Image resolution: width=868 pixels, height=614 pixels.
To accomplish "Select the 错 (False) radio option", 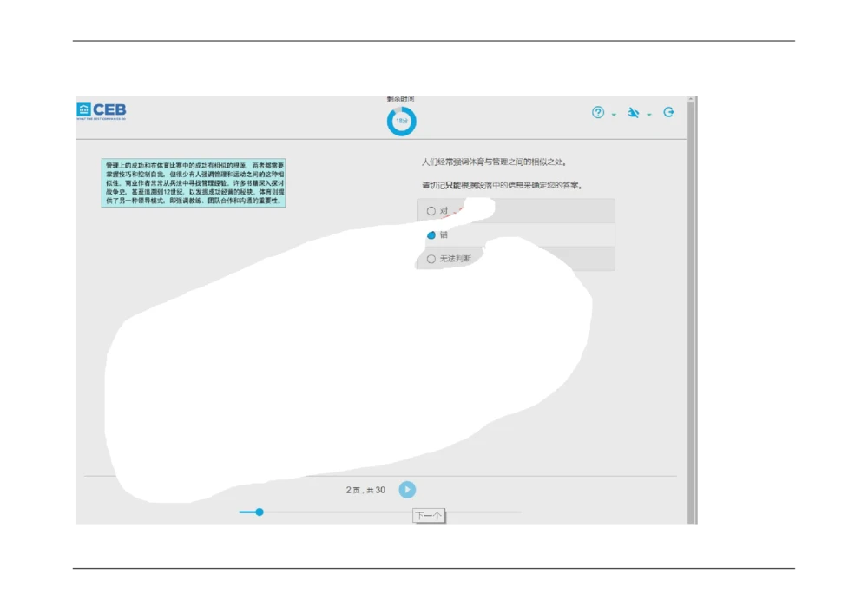I will pyautogui.click(x=431, y=235).
